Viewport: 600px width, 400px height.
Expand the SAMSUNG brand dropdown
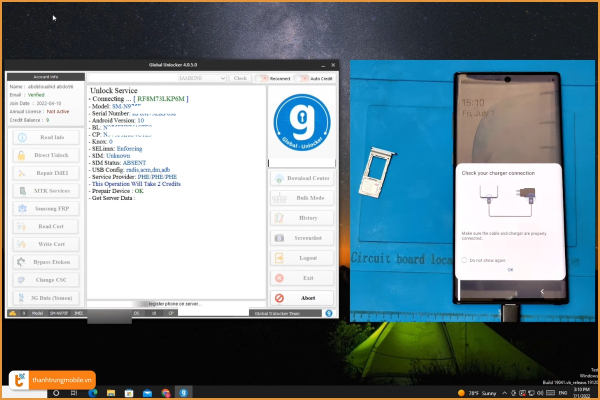201,77
